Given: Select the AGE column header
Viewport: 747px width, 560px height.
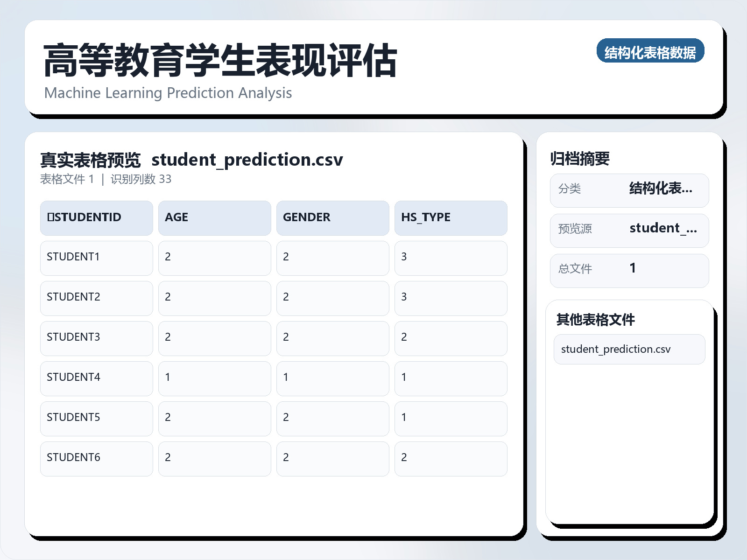Looking at the screenshot, I should [176, 217].
